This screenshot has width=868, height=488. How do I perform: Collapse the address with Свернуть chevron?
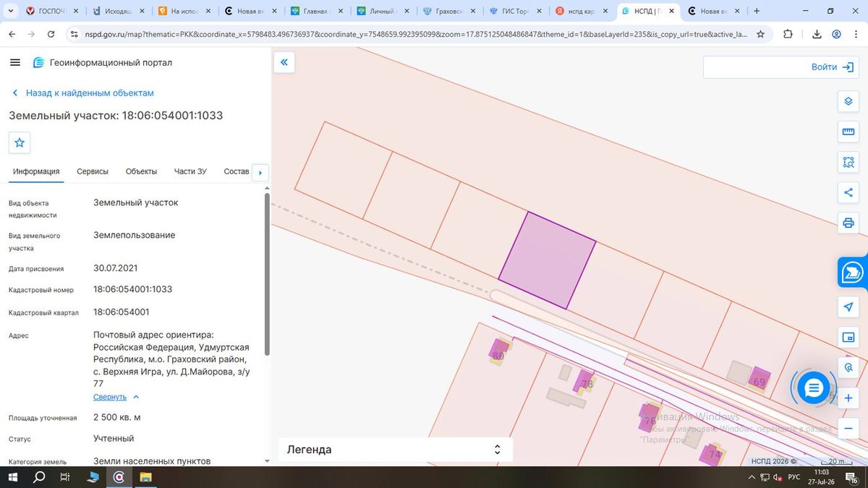pyautogui.click(x=136, y=397)
